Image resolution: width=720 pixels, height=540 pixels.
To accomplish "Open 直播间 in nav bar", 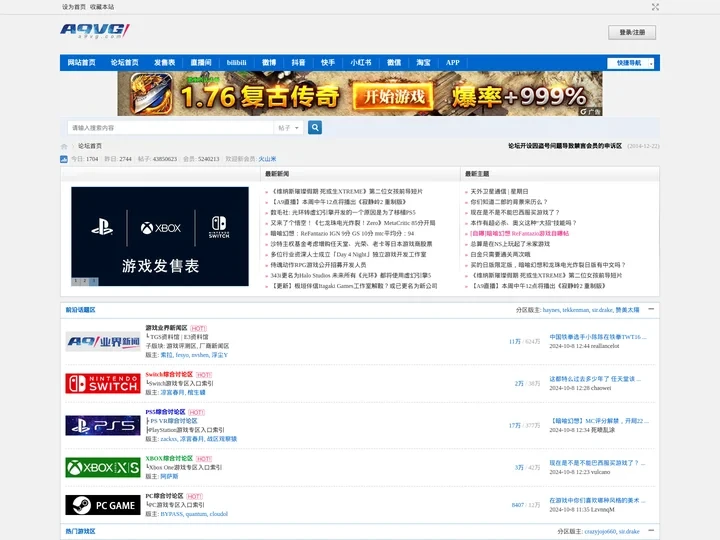I will coord(201,62).
